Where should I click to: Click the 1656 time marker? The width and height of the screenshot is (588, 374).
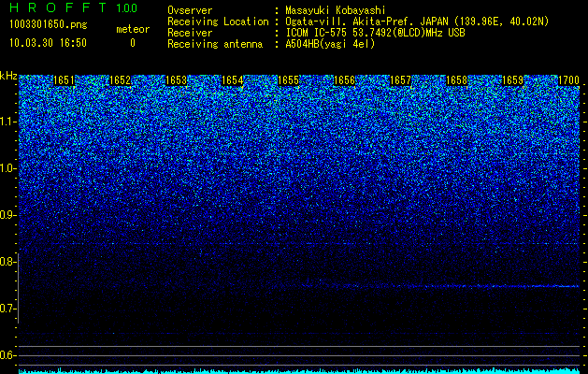click(x=345, y=80)
